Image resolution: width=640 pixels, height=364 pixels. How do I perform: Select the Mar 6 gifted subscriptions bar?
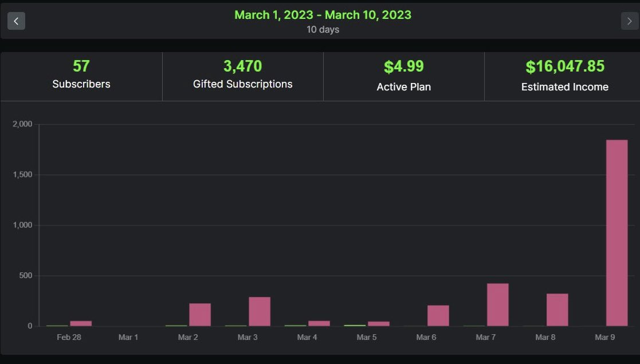pos(438,315)
